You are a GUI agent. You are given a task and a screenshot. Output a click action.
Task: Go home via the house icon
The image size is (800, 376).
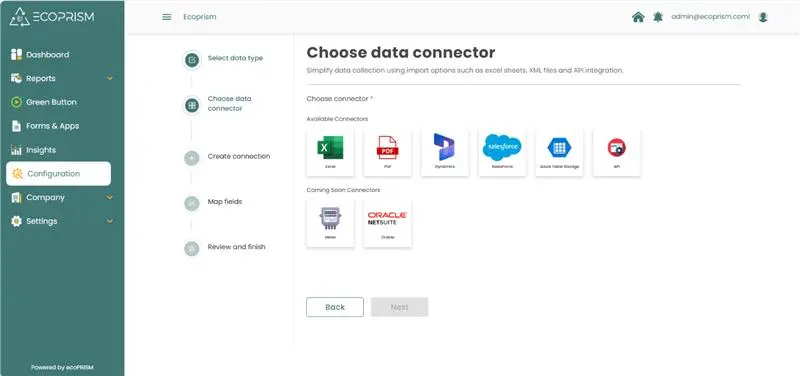(638, 17)
